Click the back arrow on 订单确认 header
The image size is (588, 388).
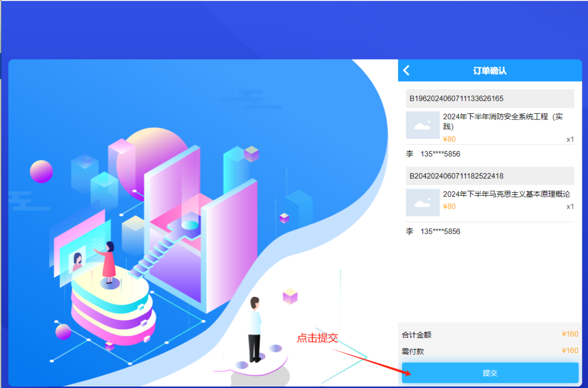(x=406, y=70)
